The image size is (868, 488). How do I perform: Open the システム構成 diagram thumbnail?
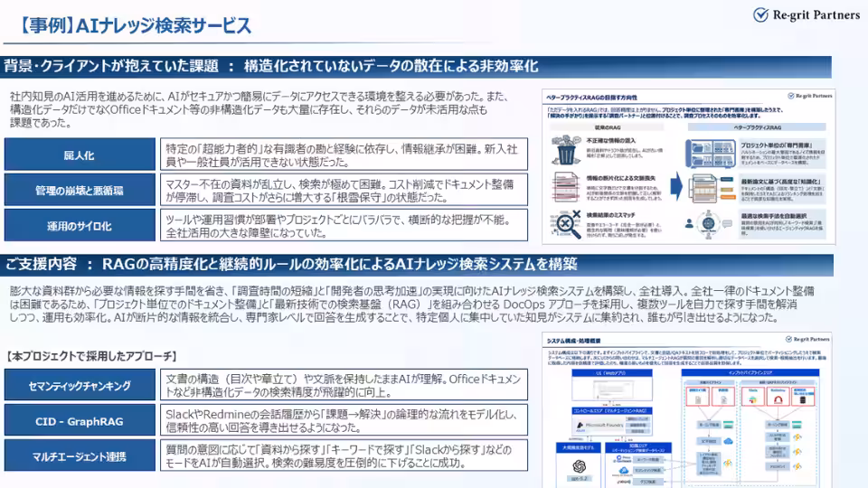click(x=687, y=410)
